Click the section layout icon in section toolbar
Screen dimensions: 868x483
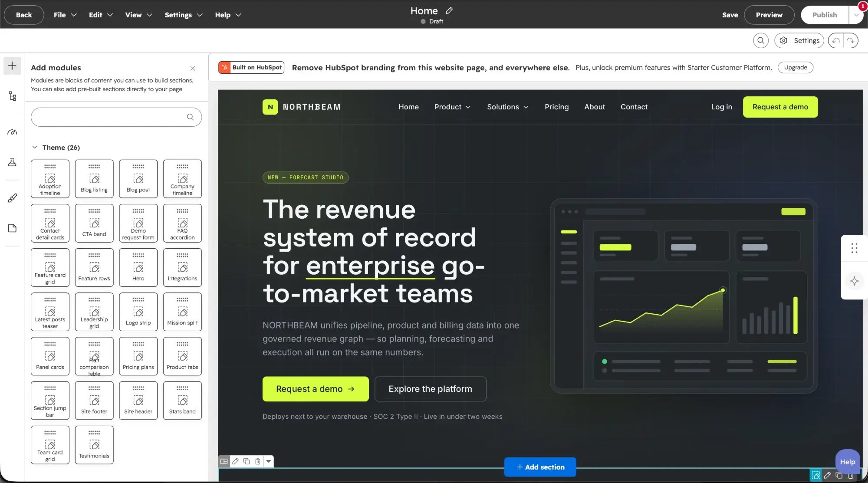tap(224, 461)
